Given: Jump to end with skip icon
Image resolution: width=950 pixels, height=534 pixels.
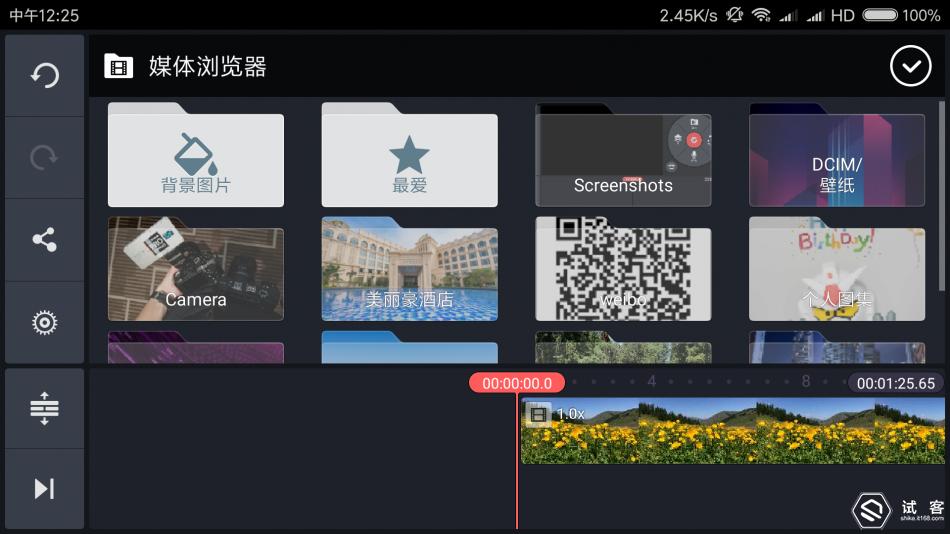Looking at the screenshot, I should (x=44, y=489).
